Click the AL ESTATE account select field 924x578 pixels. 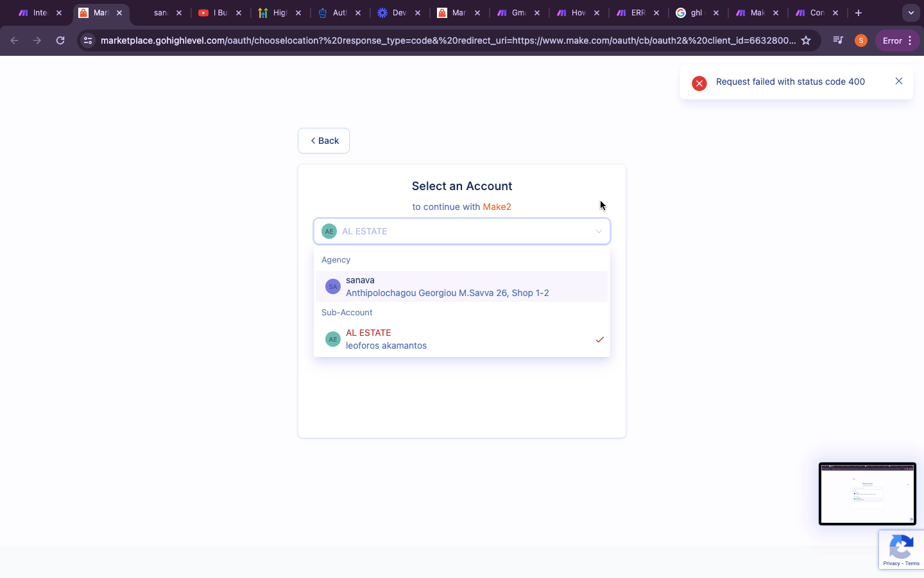pyautogui.click(x=462, y=231)
